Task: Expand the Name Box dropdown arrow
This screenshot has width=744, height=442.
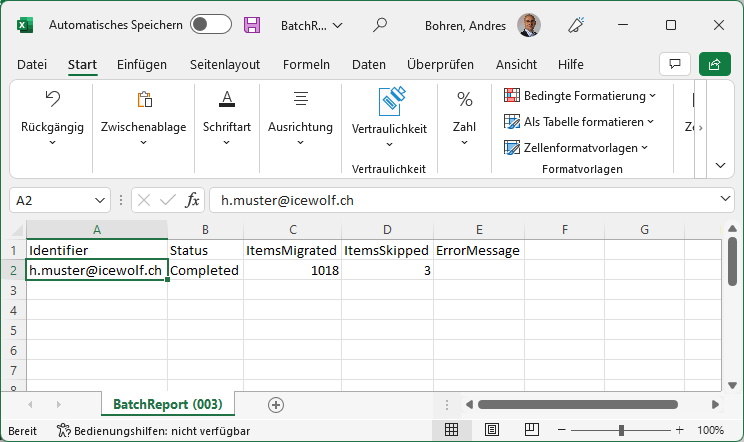Action: point(100,200)
